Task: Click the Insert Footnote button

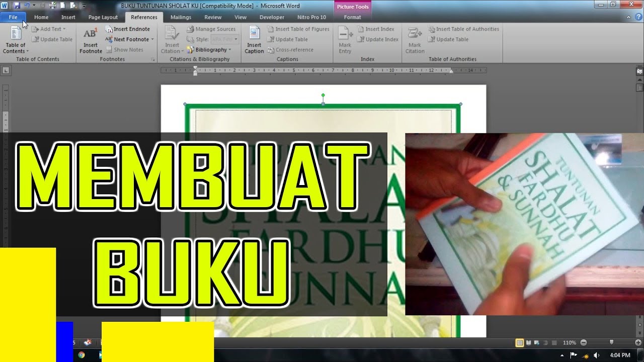Action: coord(91,40)
